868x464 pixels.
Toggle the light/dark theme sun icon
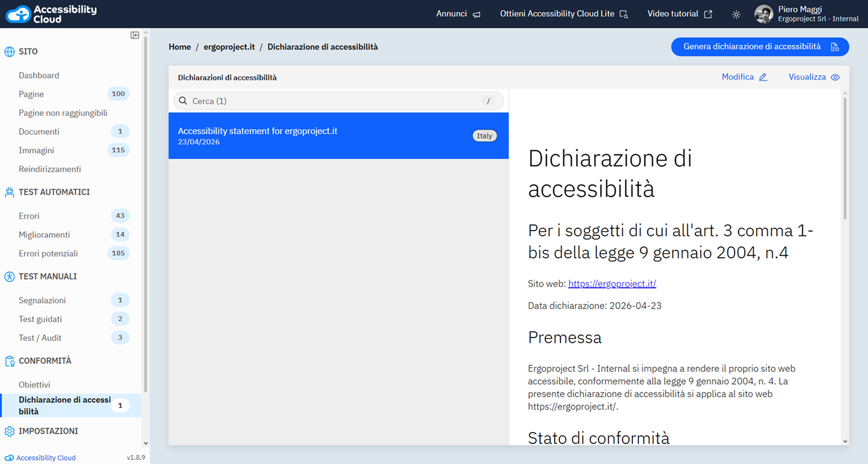coord(736,15)
